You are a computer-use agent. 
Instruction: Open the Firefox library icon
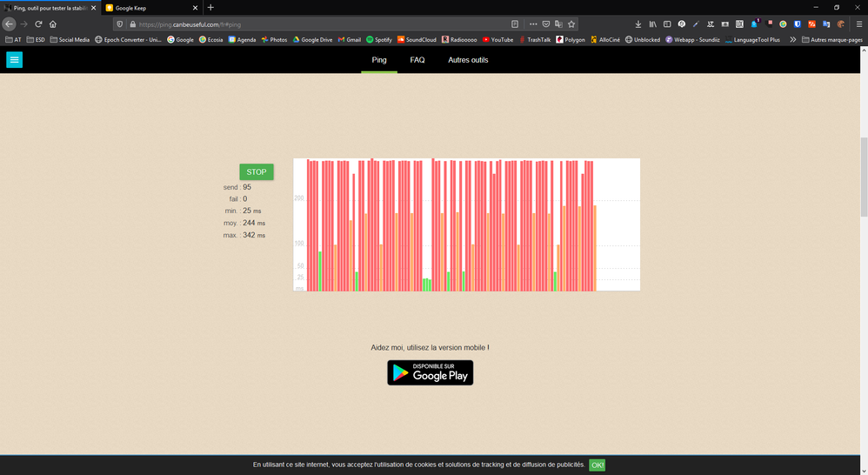[652, 24]
